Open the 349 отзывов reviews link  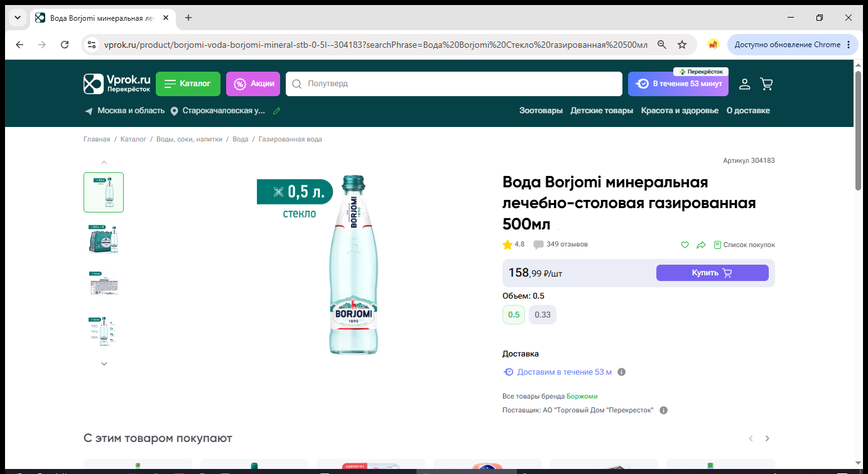coord(560,245)
